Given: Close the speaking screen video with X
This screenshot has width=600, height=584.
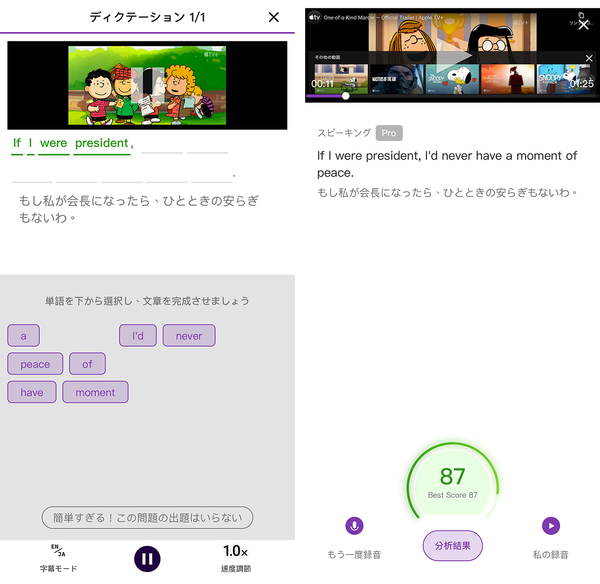Looking at the screenshot, I should (x=583, y=25).
